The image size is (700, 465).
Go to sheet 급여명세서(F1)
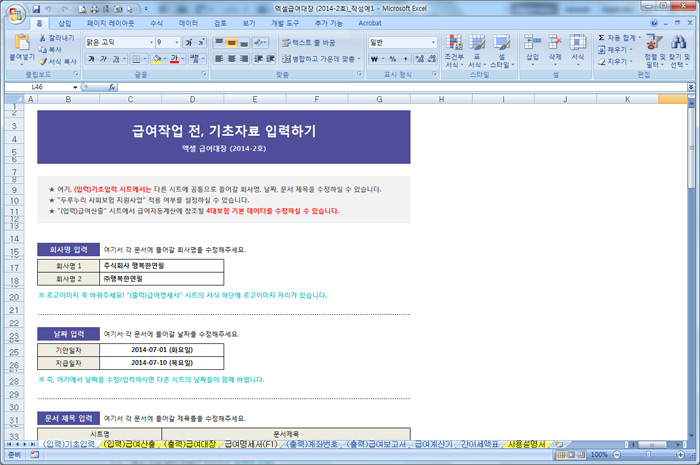pyautogui.click(x=250, y=444)
